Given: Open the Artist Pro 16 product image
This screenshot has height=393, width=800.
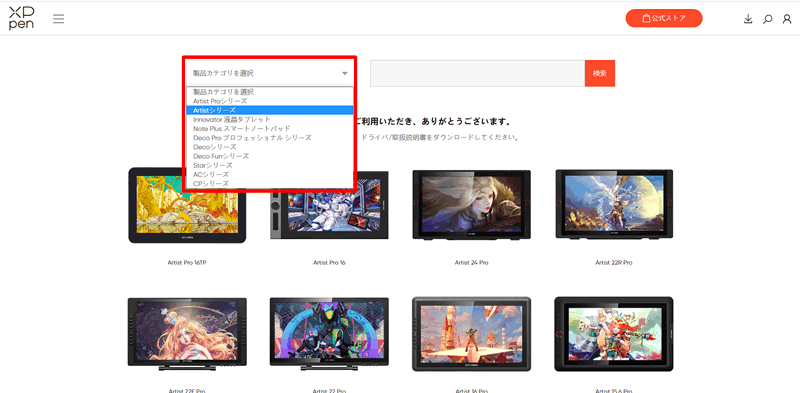Looking at the screenshot, I should [x=329, y=205].
